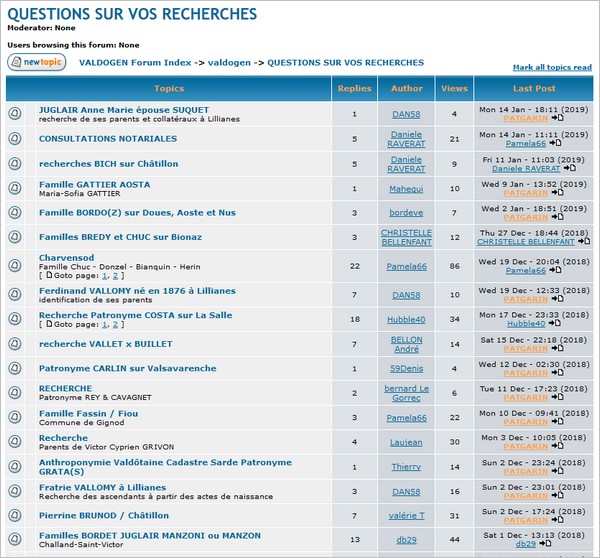Screen dimensions: 600x558
Task: Click latest-post icon for Wed 19 Dec 12:33 post
Action: (x=557, y=299)
